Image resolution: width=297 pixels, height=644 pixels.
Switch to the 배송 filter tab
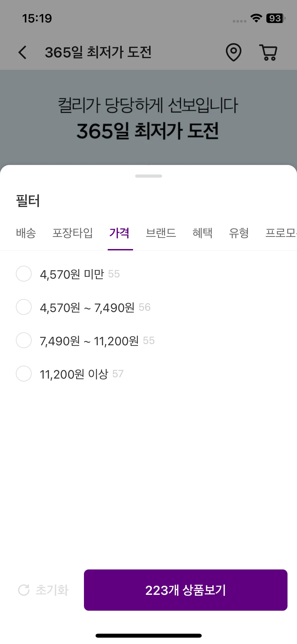pos(26,233)
